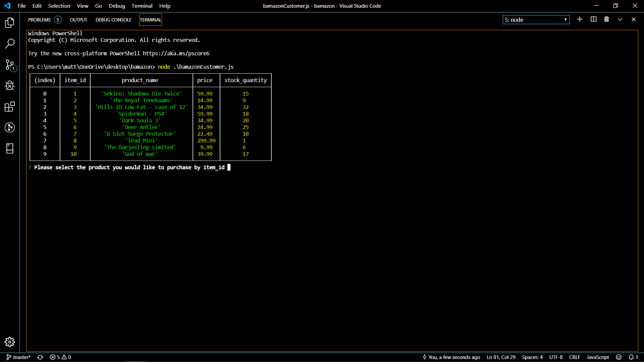Click the problems count badge 5
The width and height of the screenshot is (644, 362).
pos(58,20)
